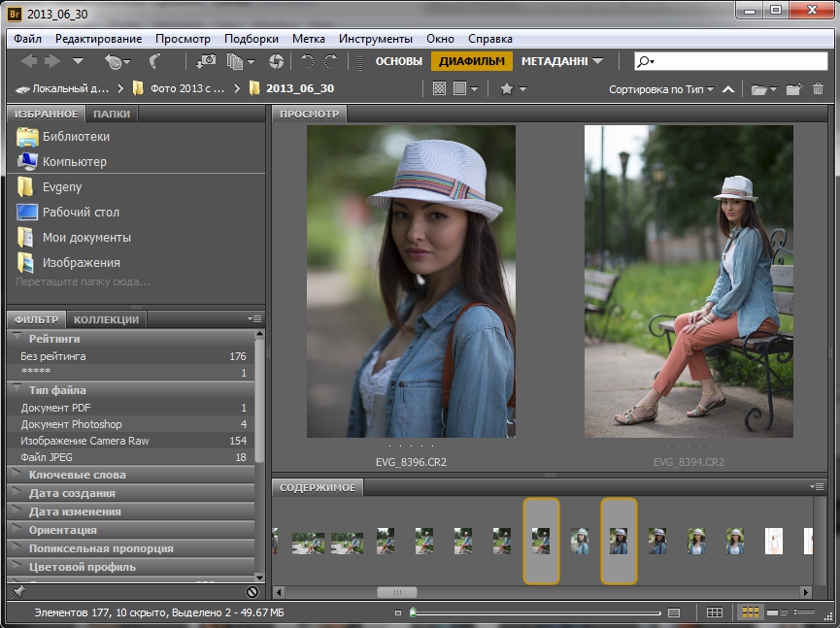The width and height of the screenshot is (840, 628).
Task: Click the 2013_06_30 breadcrumb folder
Action: 292,89
